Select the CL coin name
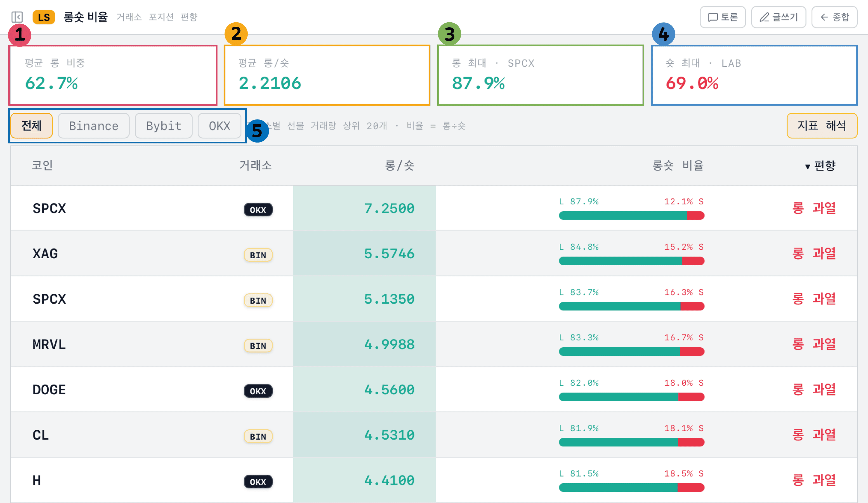This screenshot has height=503, width=868. point(41,435)
